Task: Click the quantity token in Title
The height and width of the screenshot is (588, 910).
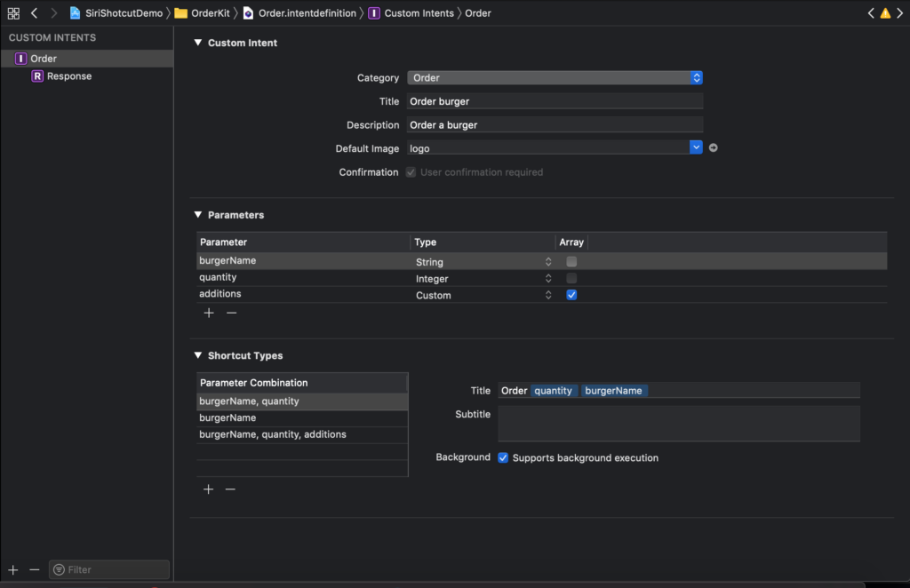Action: 554,391
